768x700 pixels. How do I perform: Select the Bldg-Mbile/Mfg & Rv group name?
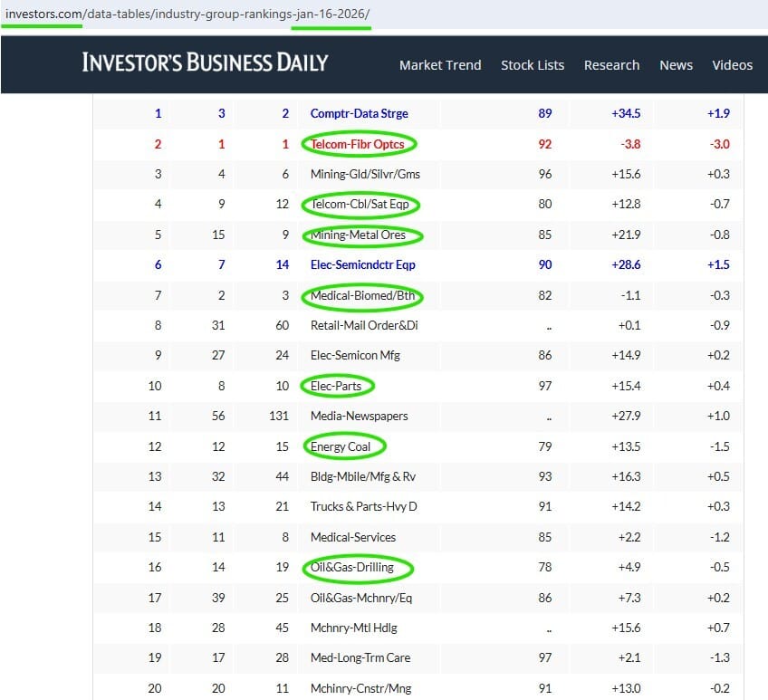click(363, 477)
